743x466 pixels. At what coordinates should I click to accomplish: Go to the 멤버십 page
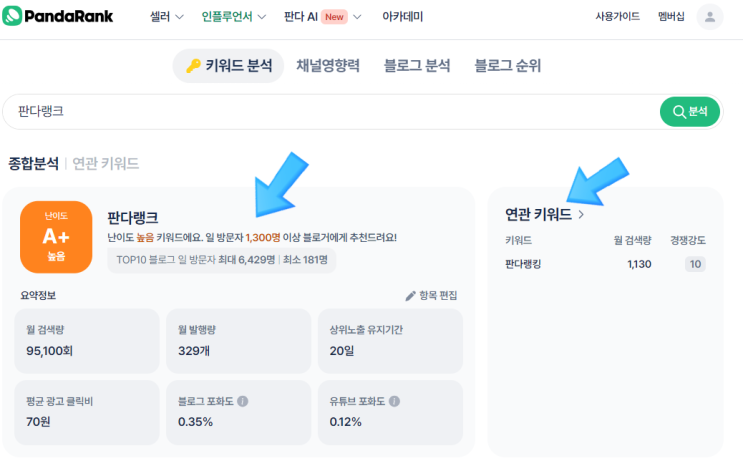(671, 17)
